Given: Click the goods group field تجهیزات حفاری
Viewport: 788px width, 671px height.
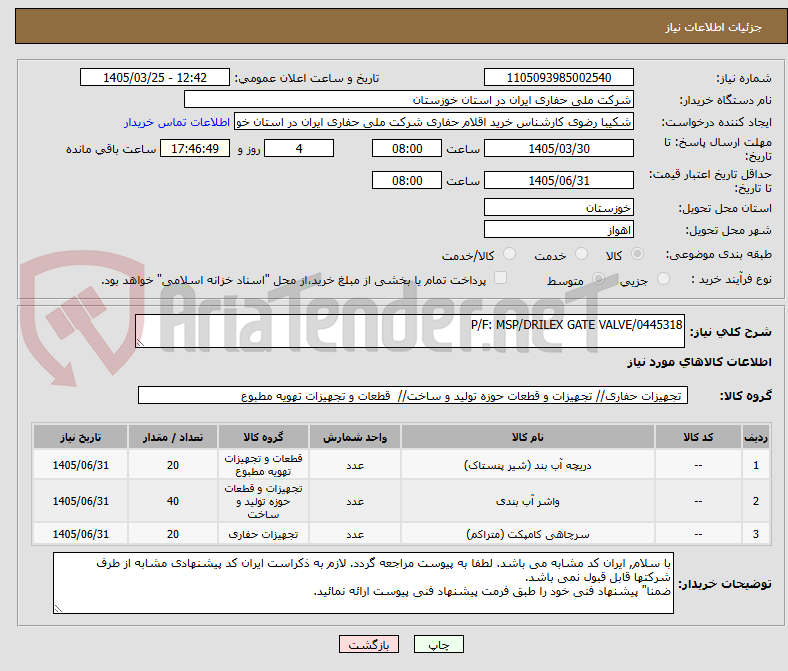Looking at the screenshot, I should [x=413, y=396].
